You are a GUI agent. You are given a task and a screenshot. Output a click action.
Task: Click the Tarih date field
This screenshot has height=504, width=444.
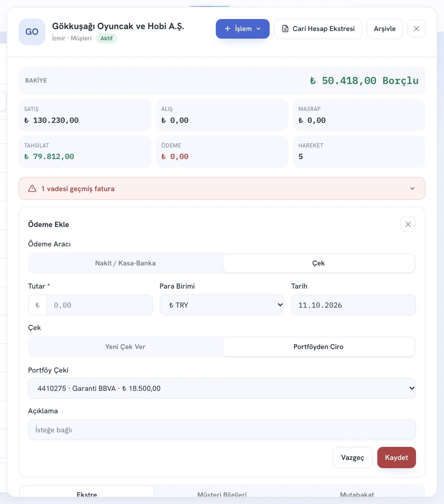point(353,305)
